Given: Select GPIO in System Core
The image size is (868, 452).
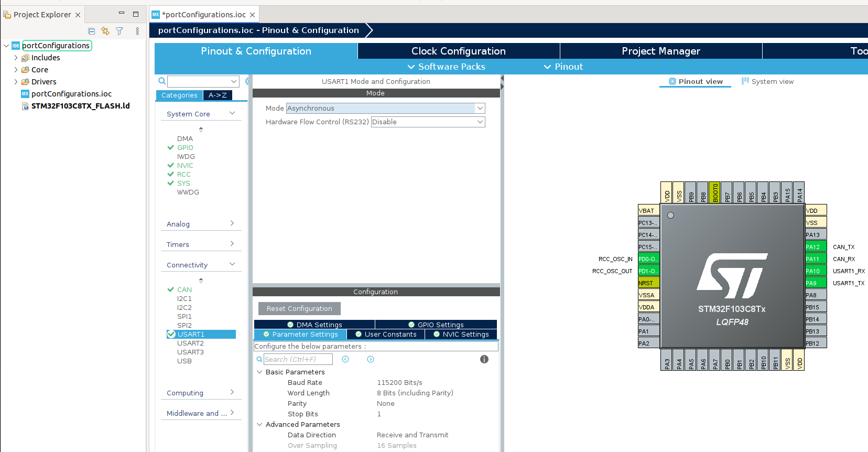Looking at the screenshot, I should click(x=185, y=148).
